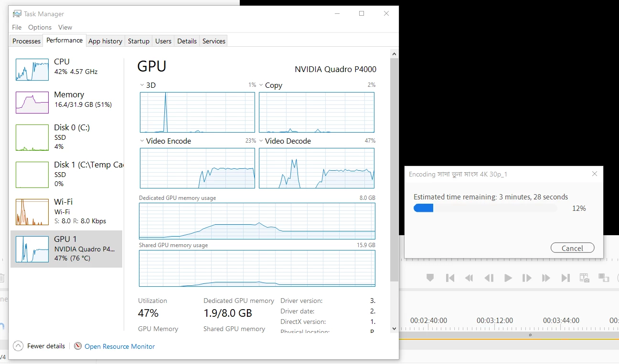Select the Memory performance entry
This screenshot has width=619, height=364.
pos(66,103)
